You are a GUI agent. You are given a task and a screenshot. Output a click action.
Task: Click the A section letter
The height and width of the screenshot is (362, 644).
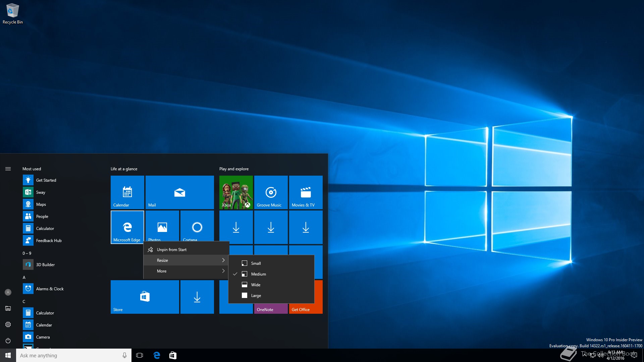point(24,278)
